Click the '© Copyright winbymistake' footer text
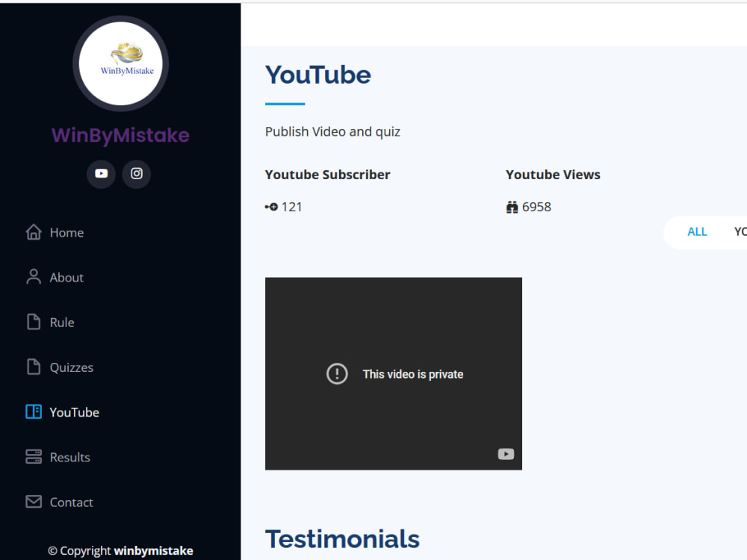Viewport: 747px width, 560px height. coord(120,551)
